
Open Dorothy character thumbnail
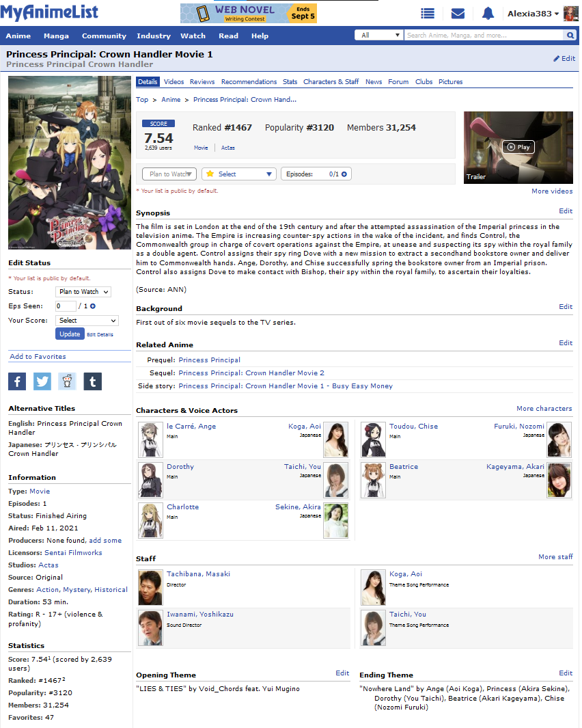150,480
